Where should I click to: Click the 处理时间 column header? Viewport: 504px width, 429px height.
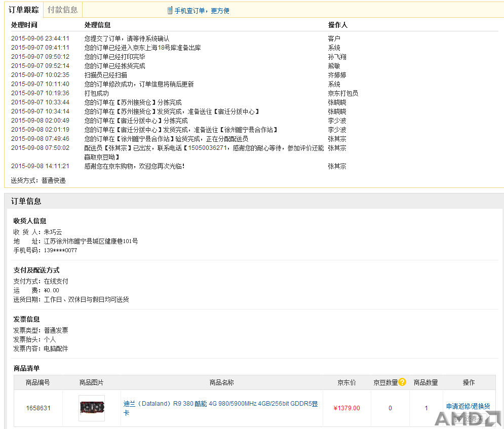[24, 25]
